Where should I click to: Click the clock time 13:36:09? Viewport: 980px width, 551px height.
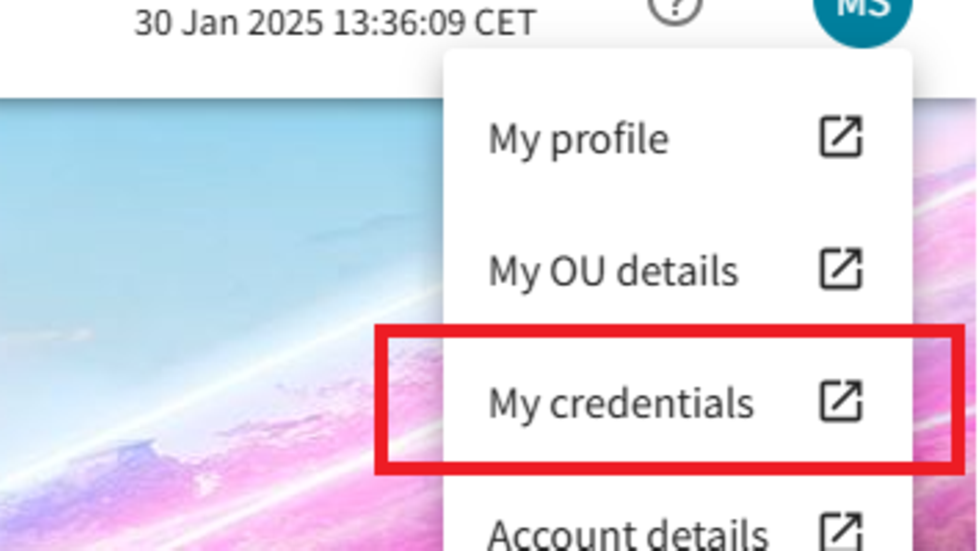pos(399,23)
